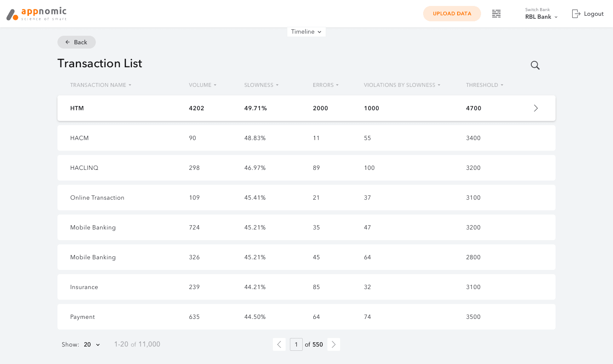Expand the Timeline dropdown
613x364 pixels.
[x=306, y=32]
